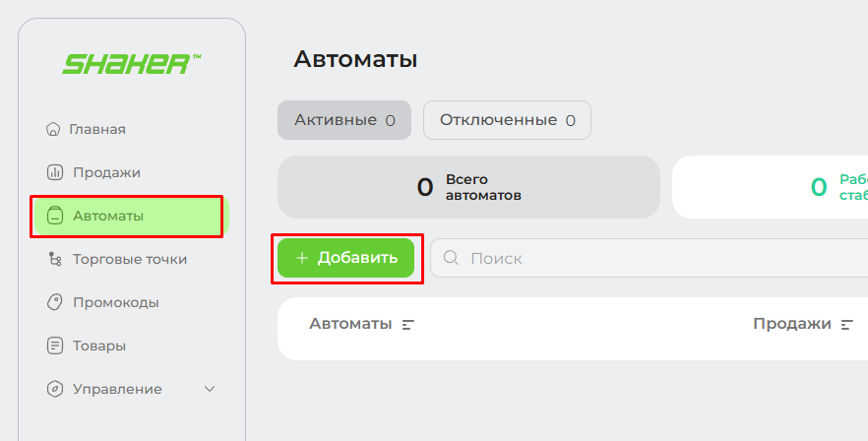Sort by Автоматы column sort icon

408,325
